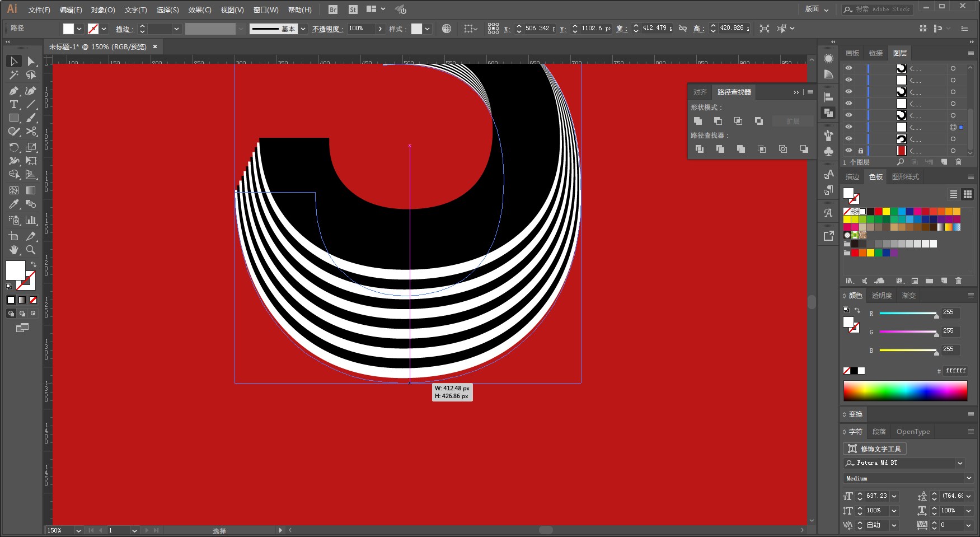Toggle visibility of the bottom red background layer
This screenshot has width=980, height=537.
848,151
